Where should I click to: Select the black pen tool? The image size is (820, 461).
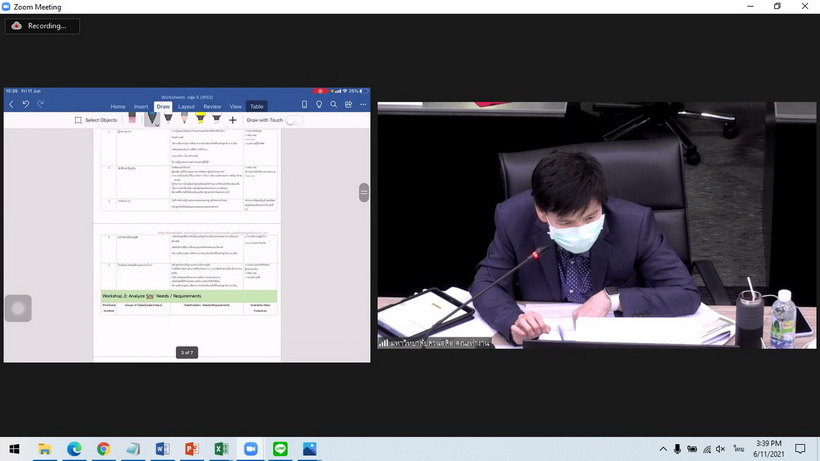168,119
